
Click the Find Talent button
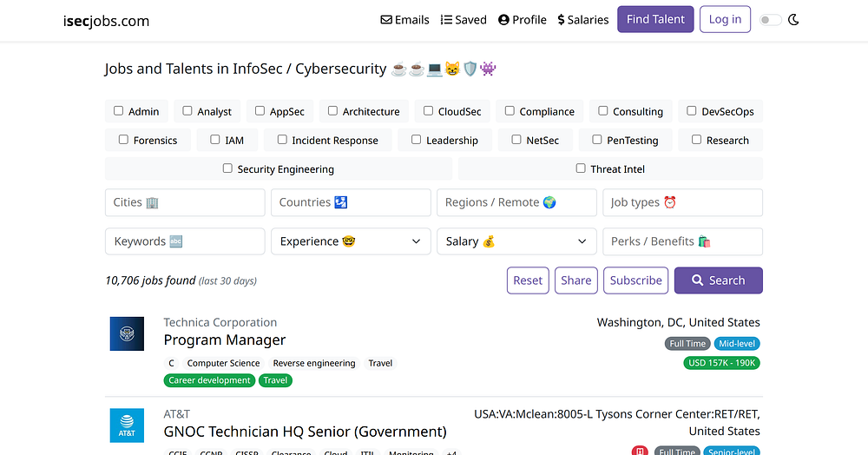655,19
